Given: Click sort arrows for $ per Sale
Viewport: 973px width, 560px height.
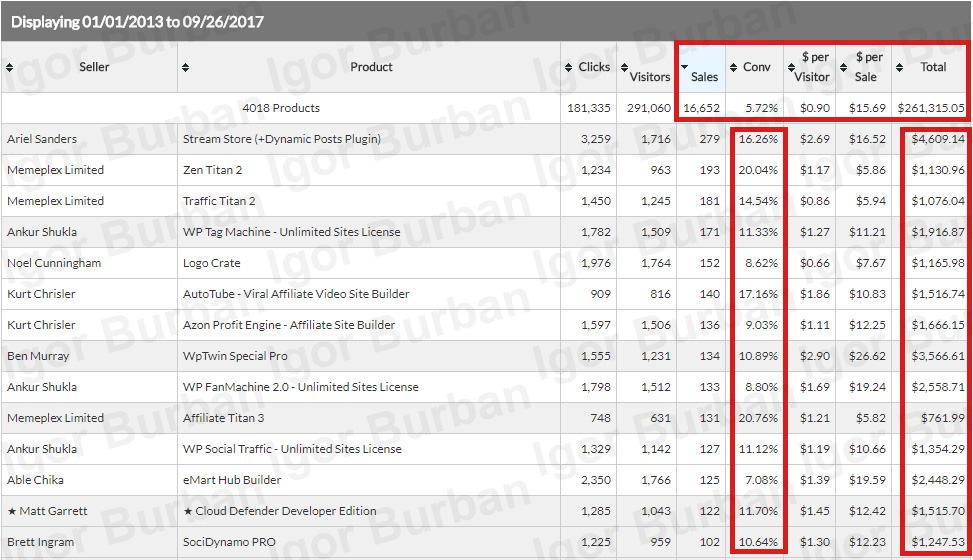Looking at the screenshot, I should 843,67.
